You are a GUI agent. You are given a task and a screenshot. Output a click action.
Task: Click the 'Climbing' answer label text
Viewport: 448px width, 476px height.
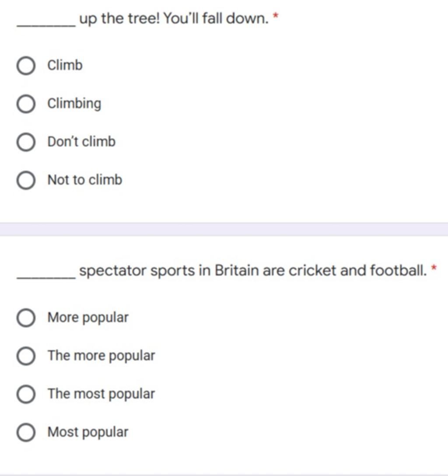pos(74,104)
